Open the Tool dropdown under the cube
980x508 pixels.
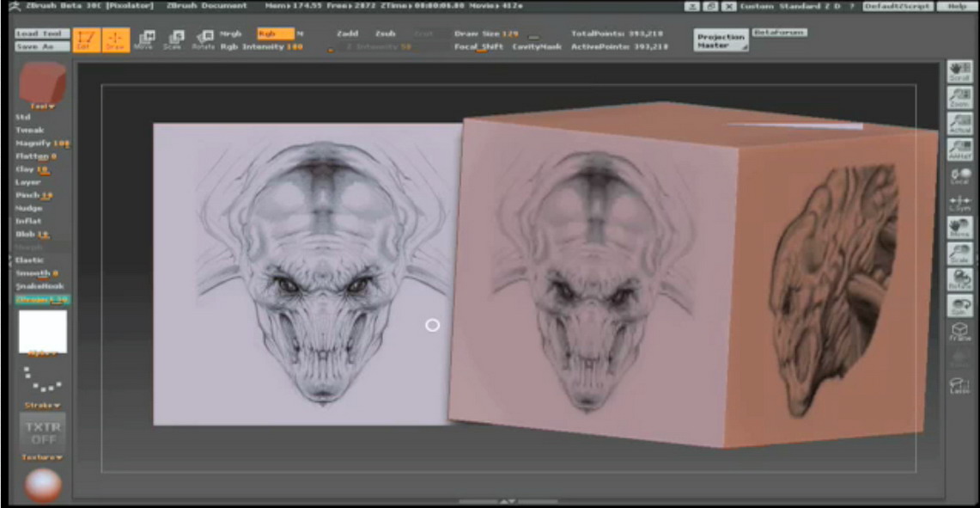42,107
